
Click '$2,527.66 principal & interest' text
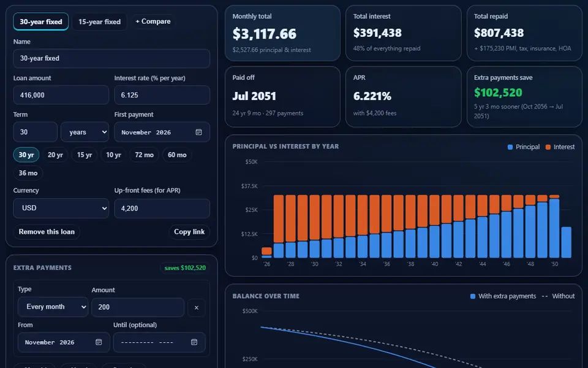271,50
